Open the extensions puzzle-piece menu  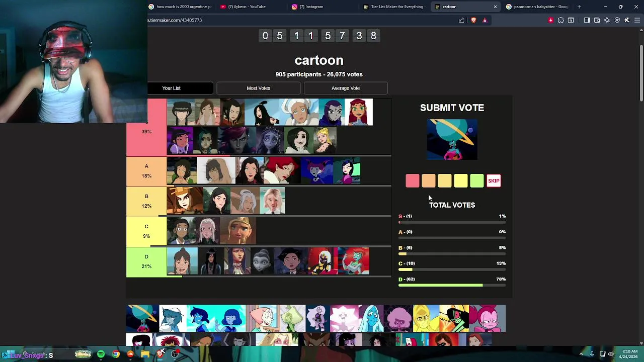(x=561, y=20)
